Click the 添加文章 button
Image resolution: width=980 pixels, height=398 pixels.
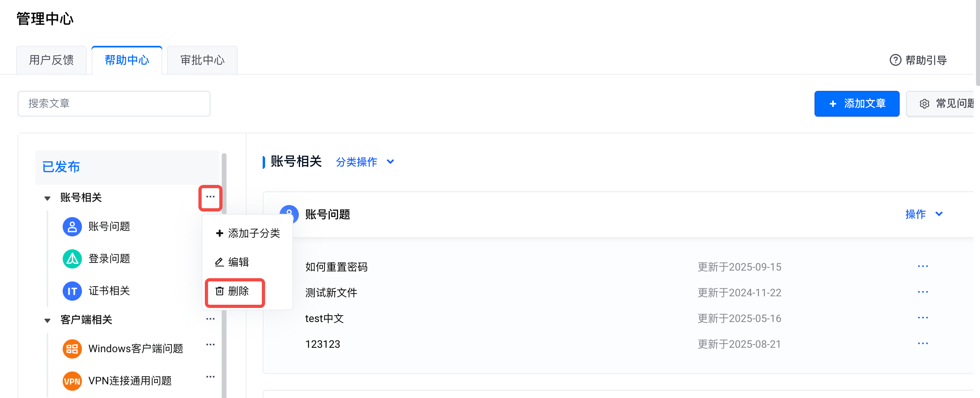coord(857,104)
